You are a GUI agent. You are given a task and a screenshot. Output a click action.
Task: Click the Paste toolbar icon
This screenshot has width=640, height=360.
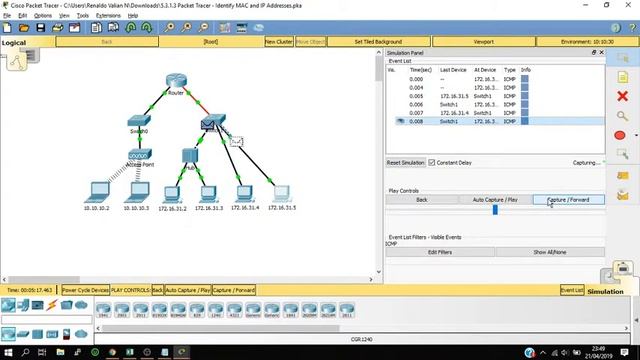(113, 28)
